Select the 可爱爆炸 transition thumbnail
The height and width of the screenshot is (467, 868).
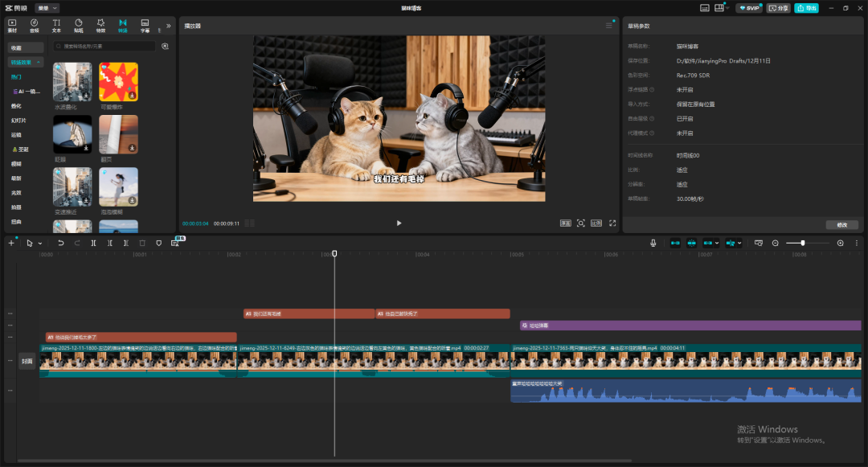(118, 82)
